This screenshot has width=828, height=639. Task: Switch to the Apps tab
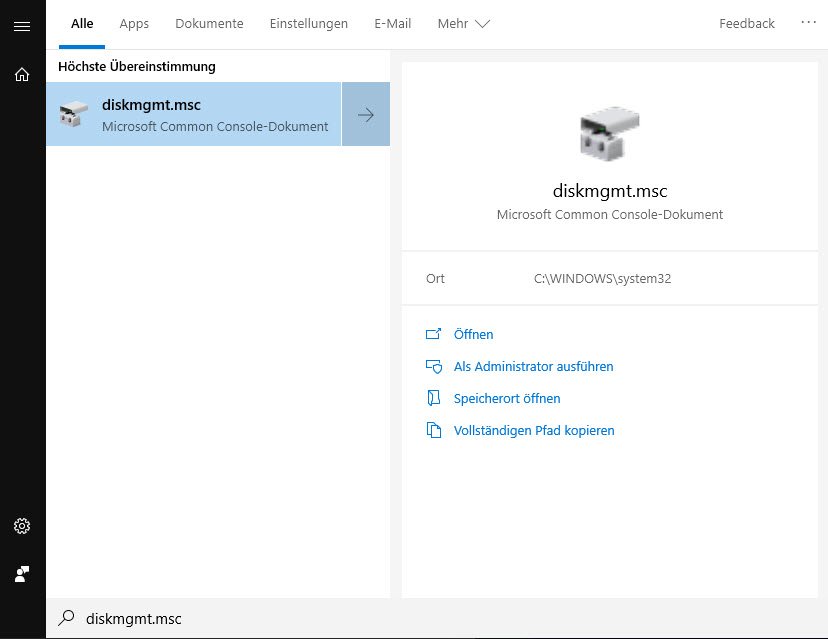[134, 24]
